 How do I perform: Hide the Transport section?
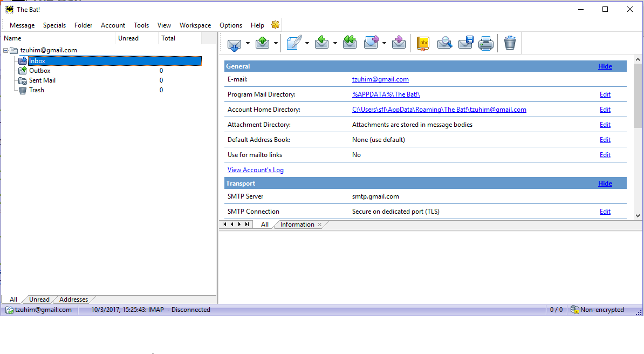pos(605,183)
